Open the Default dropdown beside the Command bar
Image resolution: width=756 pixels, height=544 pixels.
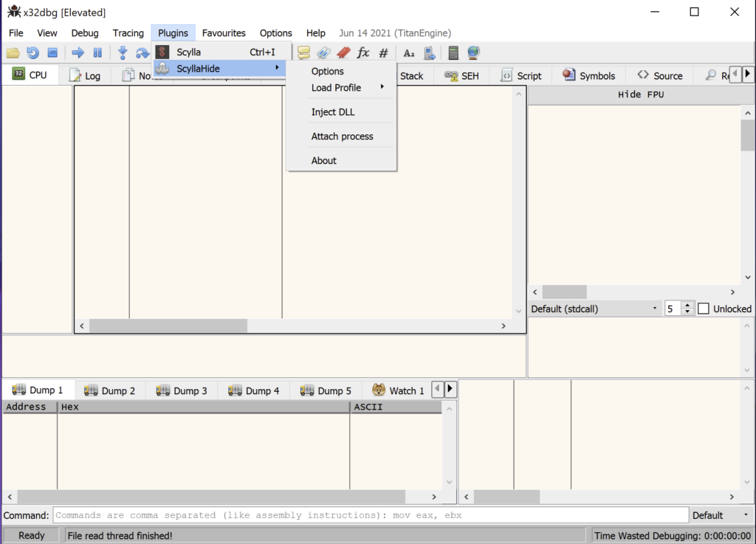tap(721, 514)
